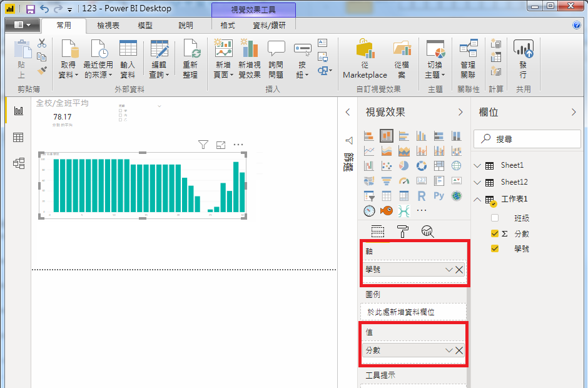
Task: Remove 分數 from the value well
Action: [x=459, y=350]
